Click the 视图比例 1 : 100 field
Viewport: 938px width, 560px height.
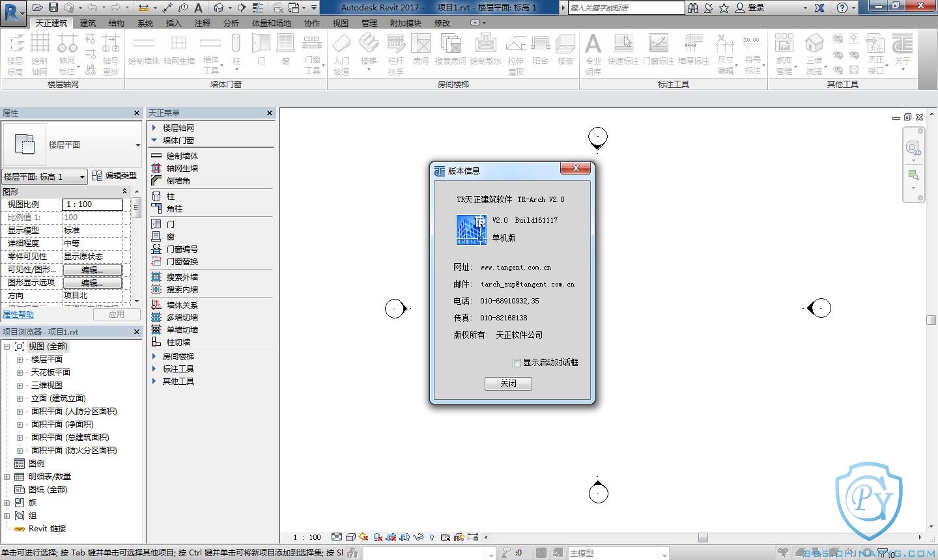click(x=92, y=204)
